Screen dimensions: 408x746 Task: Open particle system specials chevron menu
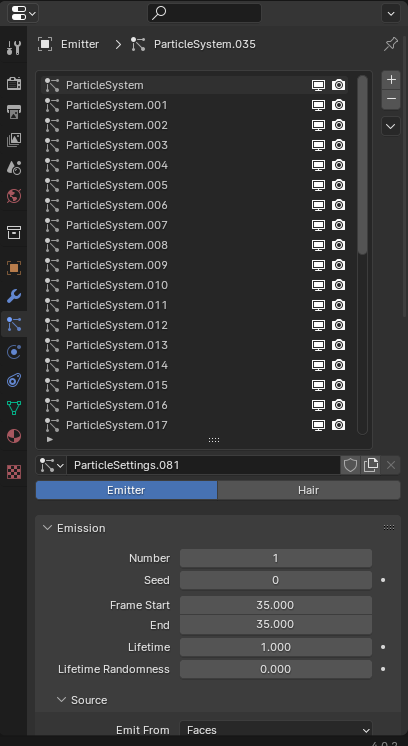[391, 126]
